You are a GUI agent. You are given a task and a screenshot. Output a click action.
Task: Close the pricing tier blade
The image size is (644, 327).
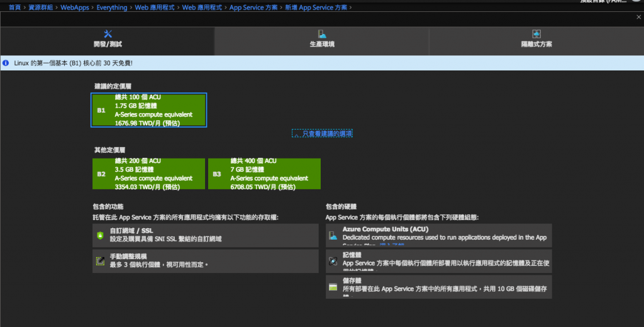coord(639,17)
